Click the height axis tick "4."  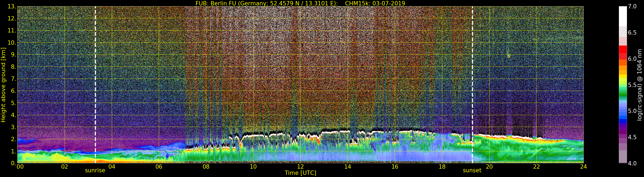tap(14, 115)
